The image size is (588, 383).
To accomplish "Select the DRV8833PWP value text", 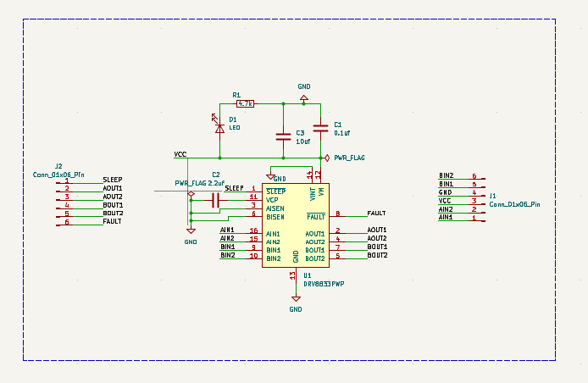I will [324, 284].
